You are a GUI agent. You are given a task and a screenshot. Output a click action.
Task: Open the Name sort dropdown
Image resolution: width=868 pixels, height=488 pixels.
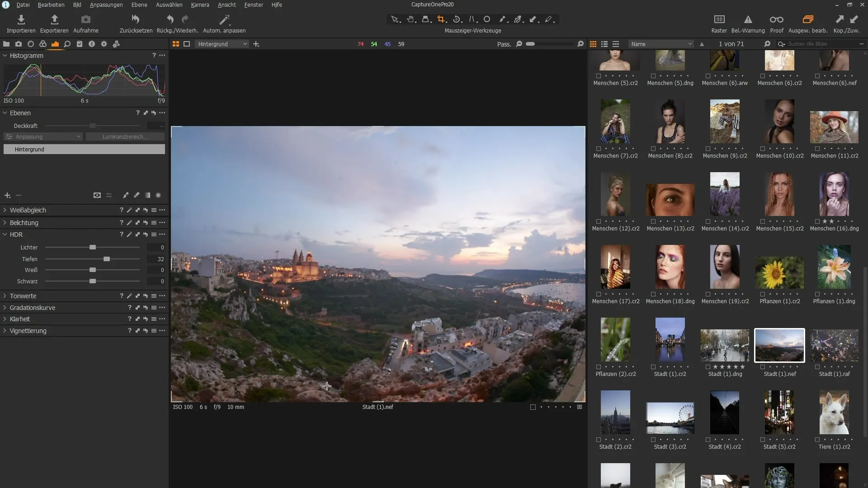coord(661,44)
